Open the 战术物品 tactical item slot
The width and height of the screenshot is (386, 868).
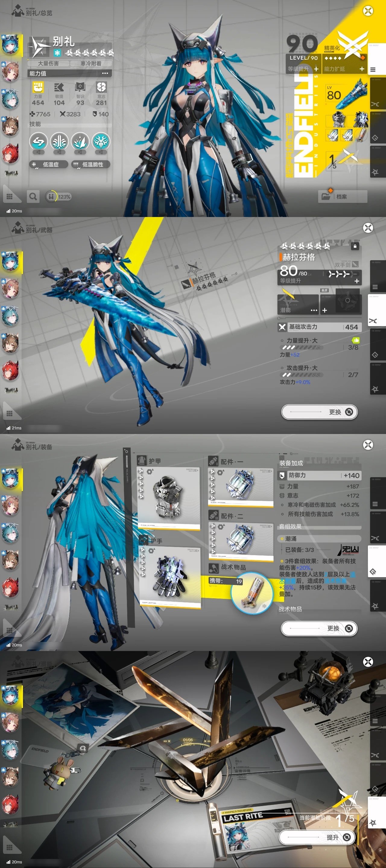coord(252,593)
